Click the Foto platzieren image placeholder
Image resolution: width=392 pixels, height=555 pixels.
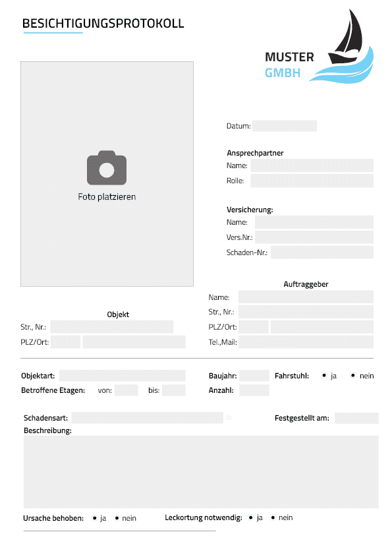(x=107, y=174)
